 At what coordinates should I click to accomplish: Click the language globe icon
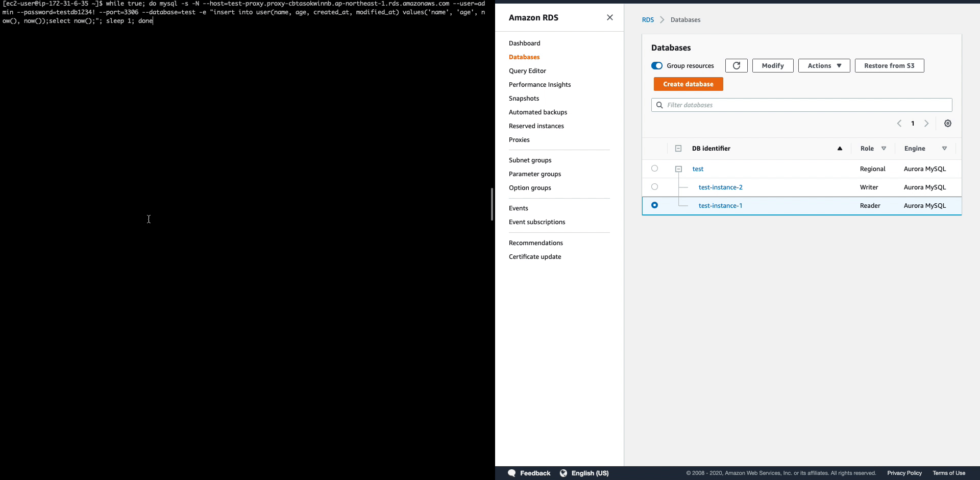tap(563, 473)
